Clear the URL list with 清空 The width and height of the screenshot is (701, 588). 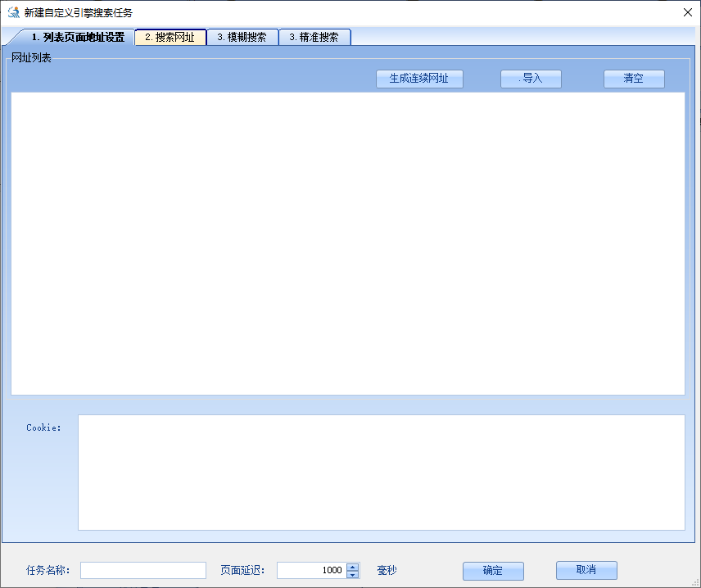(634, 79)
